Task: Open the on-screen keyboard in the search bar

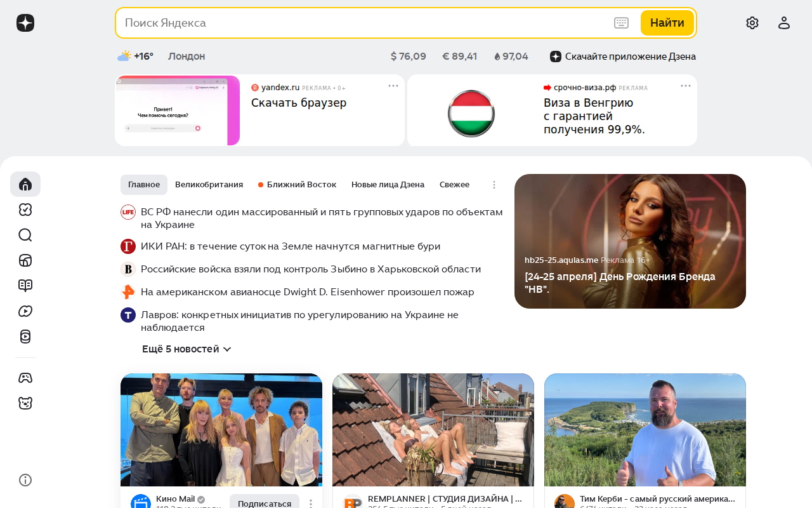Action: 621,23
